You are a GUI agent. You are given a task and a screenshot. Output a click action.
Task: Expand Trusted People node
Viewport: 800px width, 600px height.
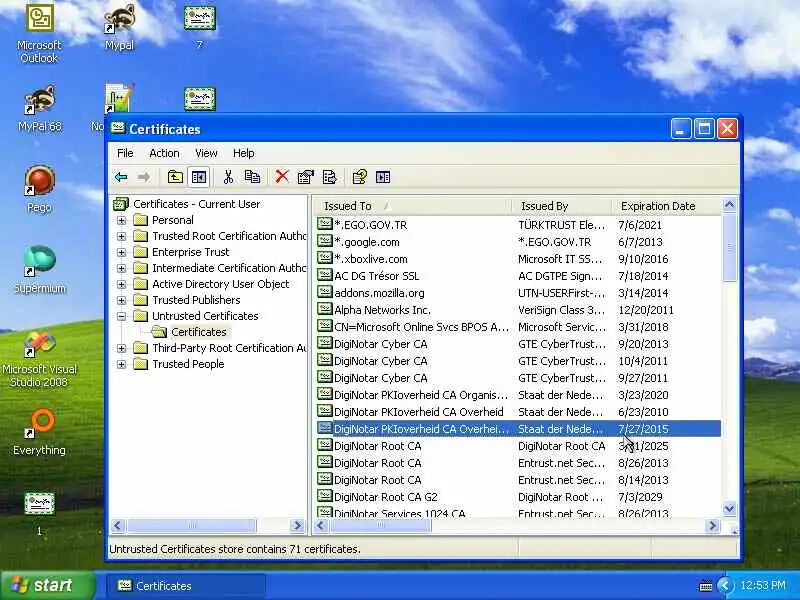point(121,364)
